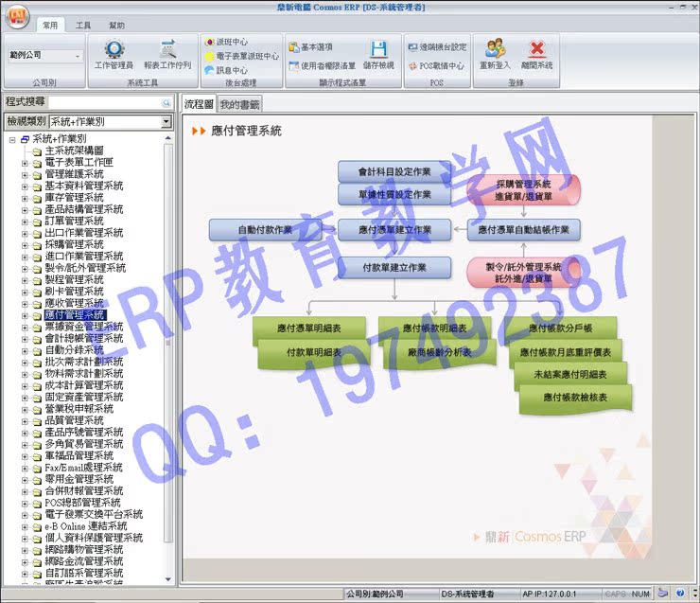This screenshot has width=700, height=603.
Task: Open the 訊息中心 icon
Action: [x=209, y=70]
